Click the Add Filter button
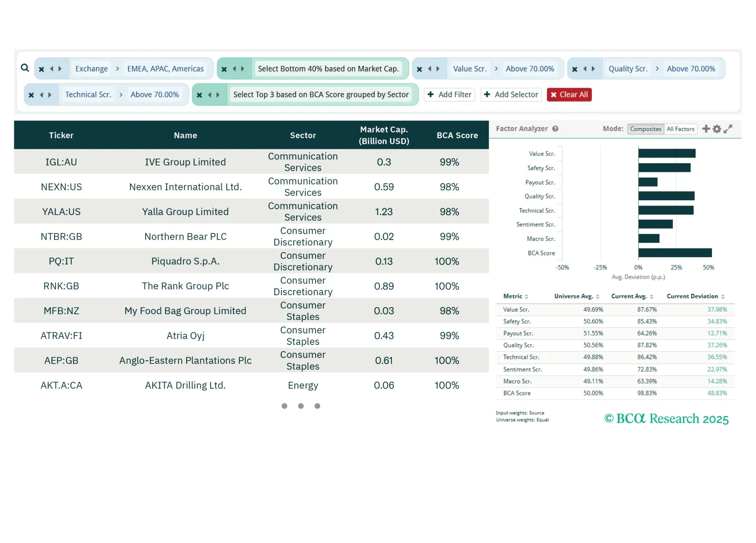Viewport: 756px width, 543px height. coord(449,95)
